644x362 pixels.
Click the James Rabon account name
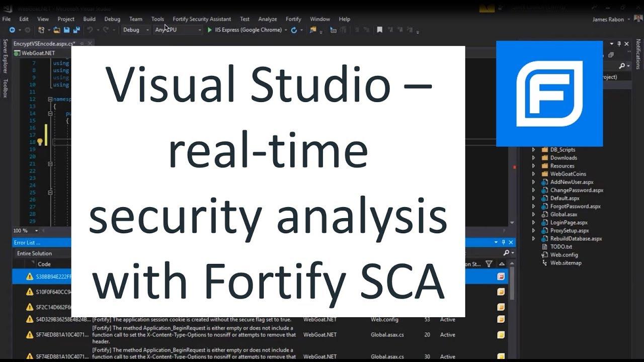click(x=608, y=20)
